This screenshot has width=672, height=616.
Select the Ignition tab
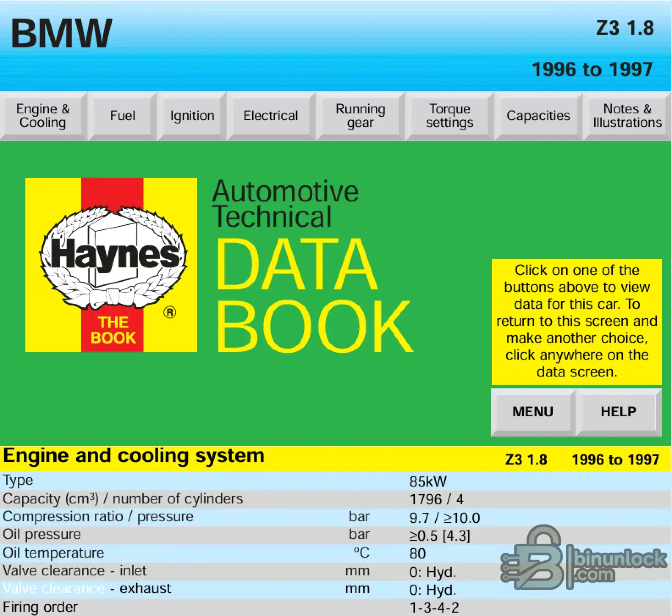click(x=192, y=116)
